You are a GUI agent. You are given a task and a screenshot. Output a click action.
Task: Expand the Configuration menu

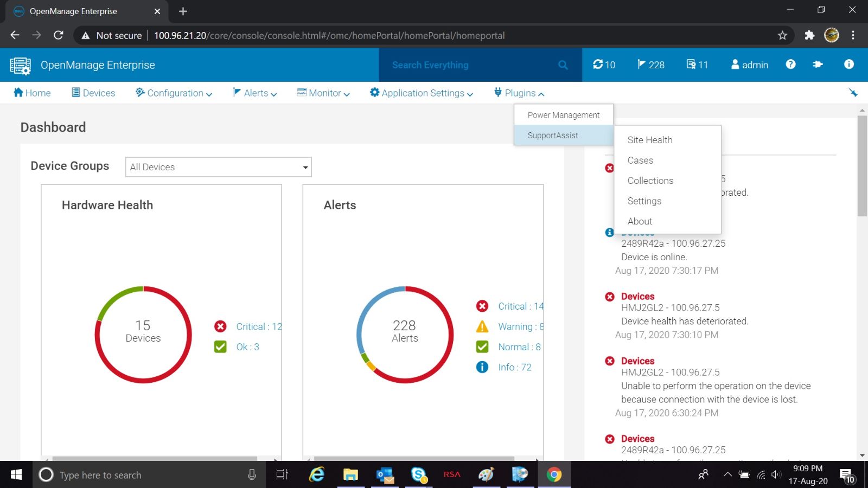[x=174, y=93]
